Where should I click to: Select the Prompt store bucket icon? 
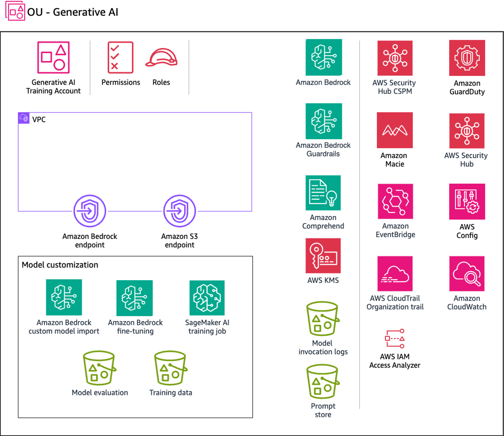(323, 381)
